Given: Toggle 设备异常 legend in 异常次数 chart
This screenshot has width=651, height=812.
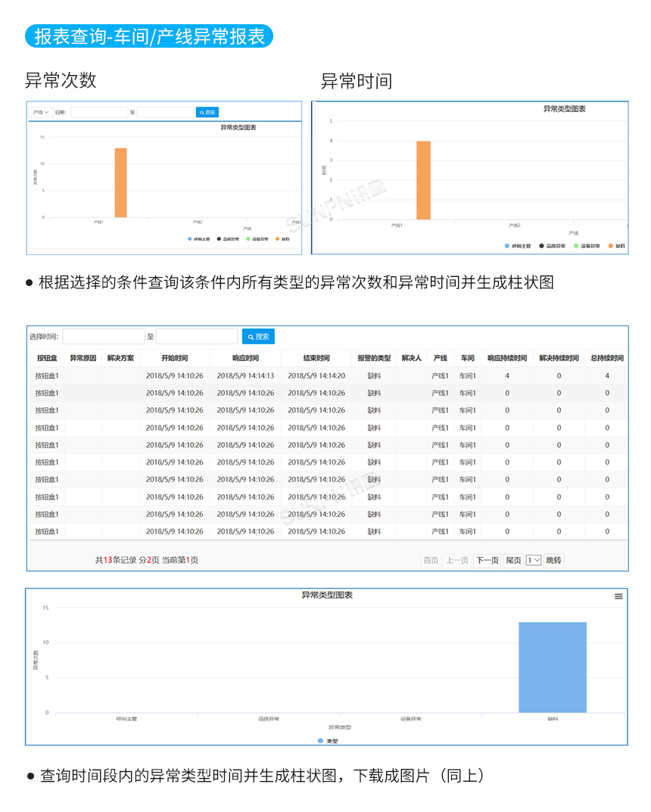Looking at the screenshot, I should [257, 239].
